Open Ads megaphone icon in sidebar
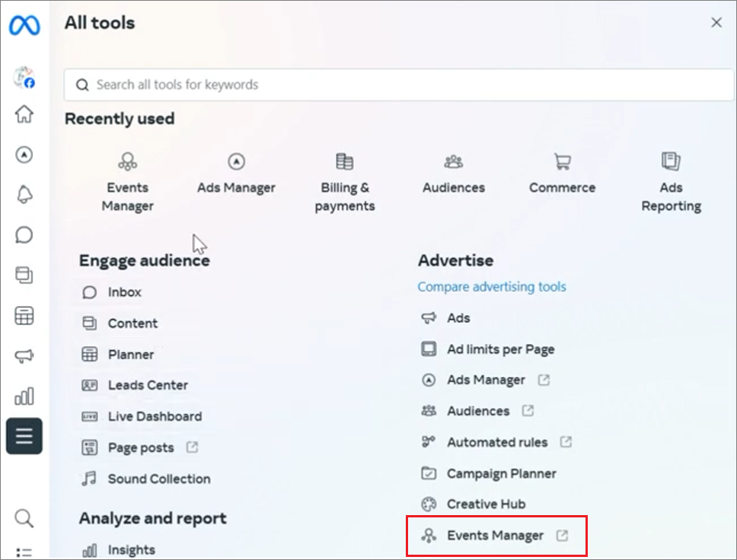Screen dimensions: 737x560 pyautogui.click(x=24, y=356)
